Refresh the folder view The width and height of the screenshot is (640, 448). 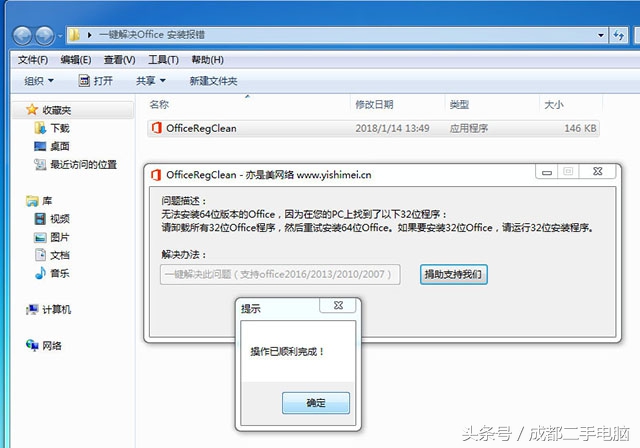(619, 35)
